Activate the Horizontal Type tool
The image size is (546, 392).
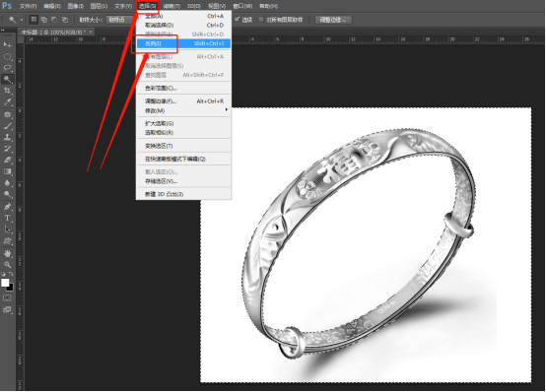tap(7, 219)
